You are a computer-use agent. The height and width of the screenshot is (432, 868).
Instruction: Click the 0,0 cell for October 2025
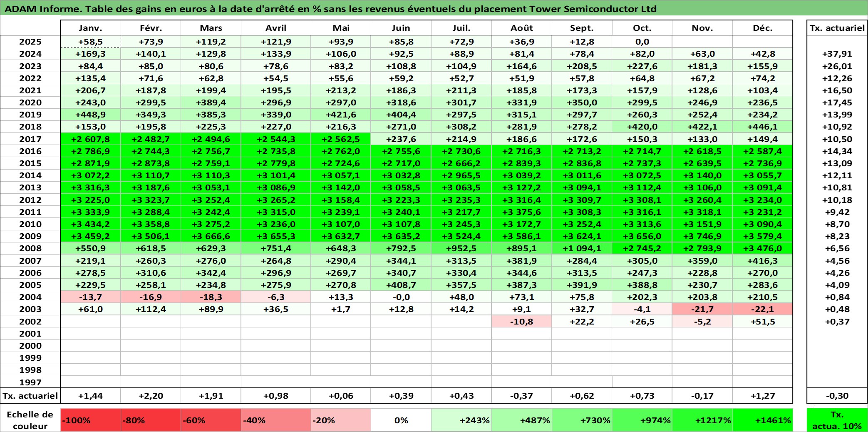tap(642, 42)
